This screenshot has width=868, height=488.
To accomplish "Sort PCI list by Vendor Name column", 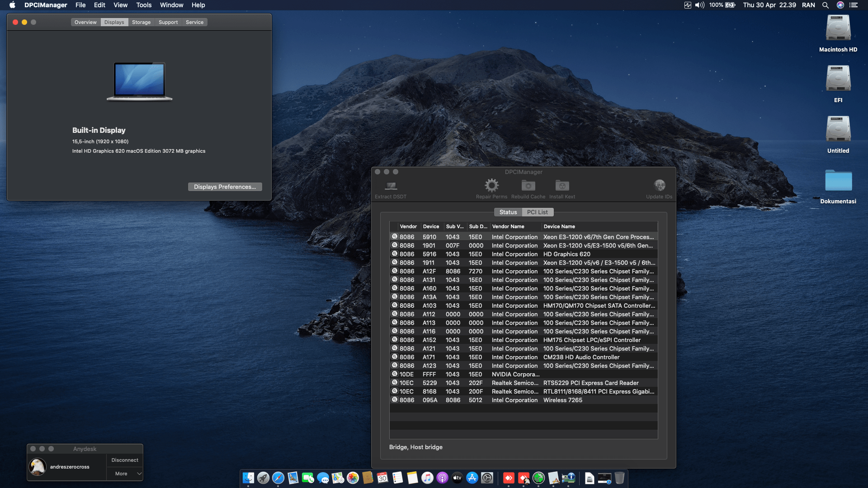I will [x=515, y=226].
